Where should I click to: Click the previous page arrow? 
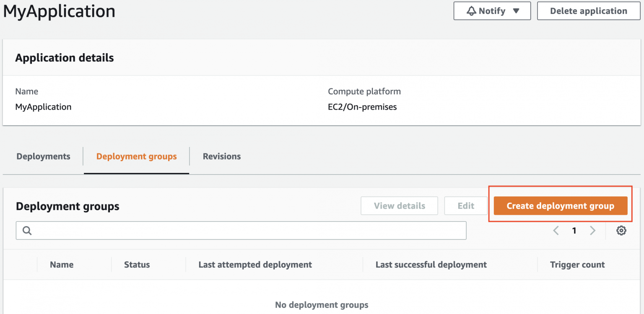tap(556, 230)
